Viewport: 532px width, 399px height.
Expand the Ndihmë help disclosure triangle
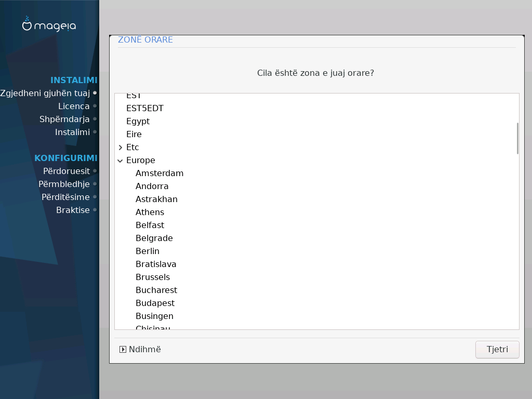tap(123, 350)
